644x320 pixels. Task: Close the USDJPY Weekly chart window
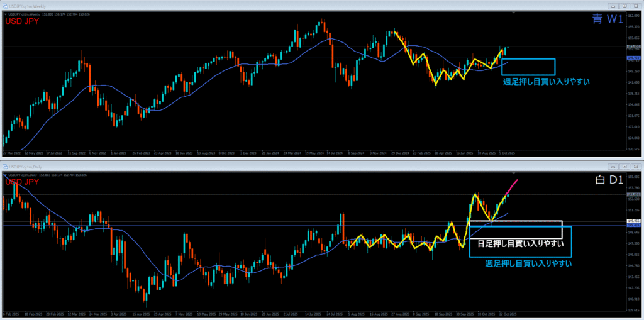point(635,6)
